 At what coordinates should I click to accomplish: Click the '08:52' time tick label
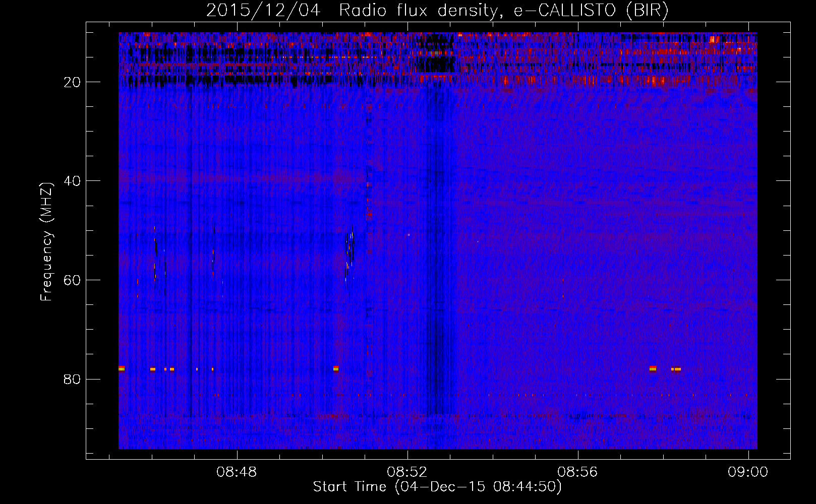tap(407, 472)
